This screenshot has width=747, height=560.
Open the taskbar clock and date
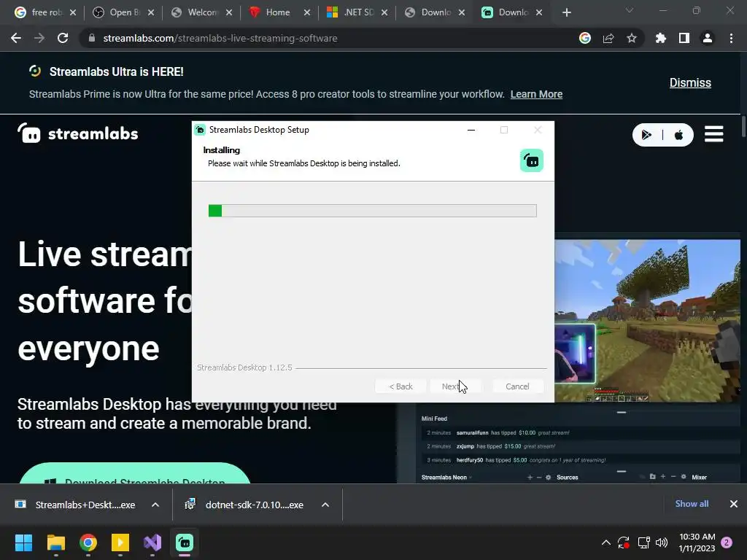697,542
